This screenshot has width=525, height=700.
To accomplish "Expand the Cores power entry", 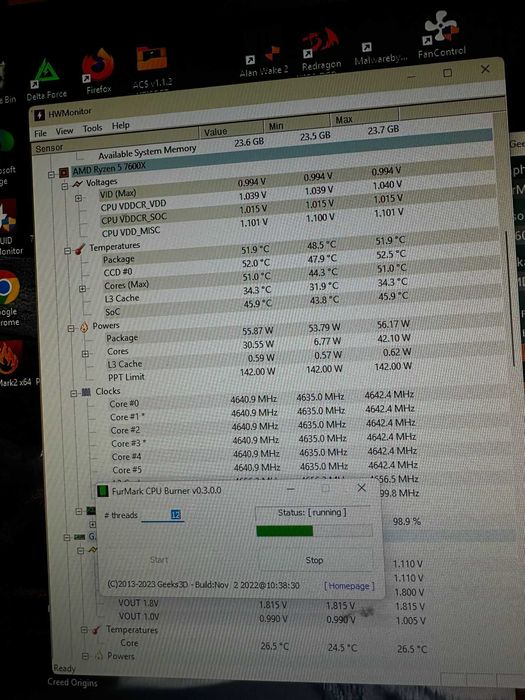I will [x=85, y=354].
